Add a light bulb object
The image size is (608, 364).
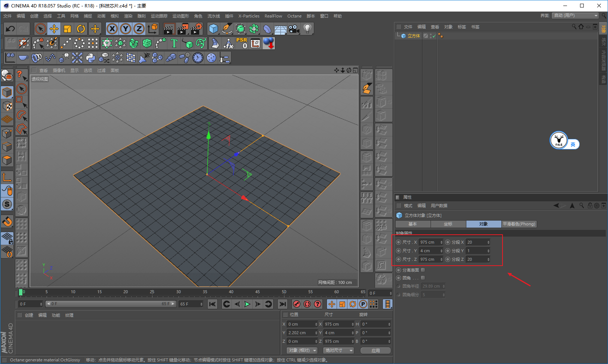click(x=308, y=29)
